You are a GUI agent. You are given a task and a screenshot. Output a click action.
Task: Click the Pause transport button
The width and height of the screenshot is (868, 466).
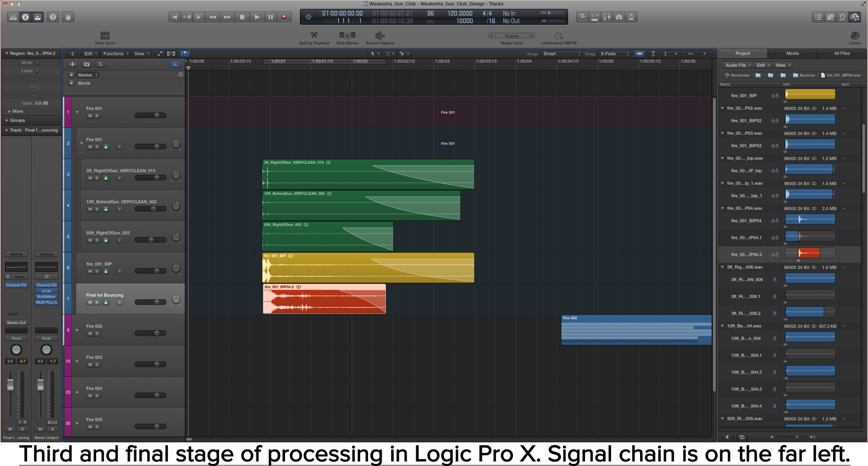click(270, 17)
